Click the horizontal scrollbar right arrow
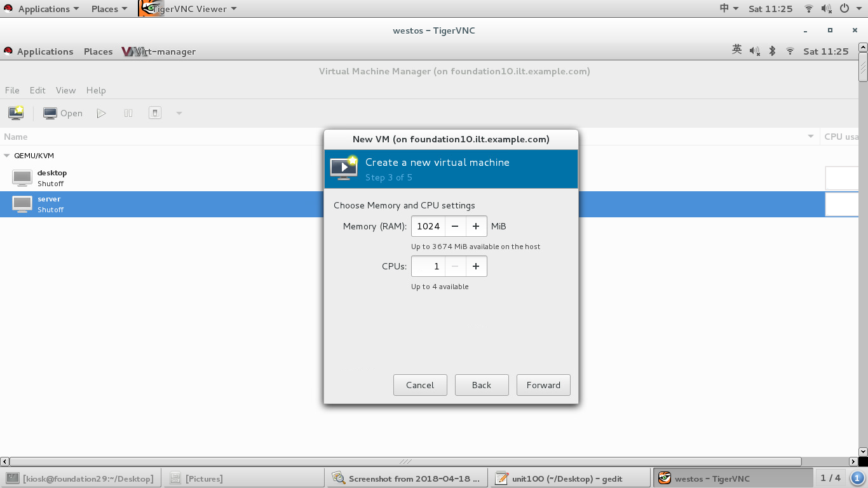 (x=853, y=462)
